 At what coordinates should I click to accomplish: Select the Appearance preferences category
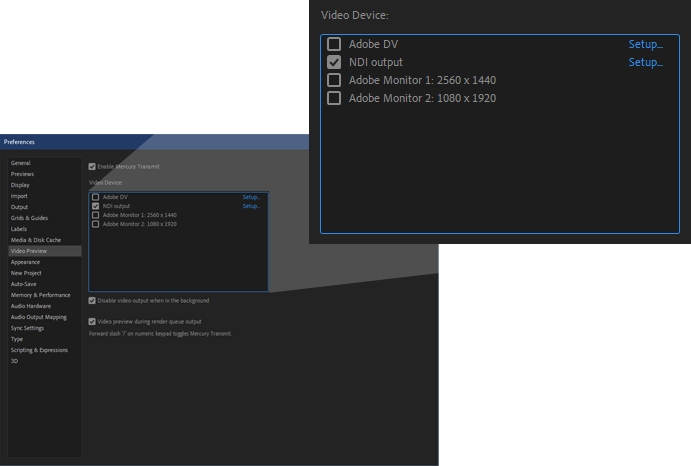coord(25,262)
